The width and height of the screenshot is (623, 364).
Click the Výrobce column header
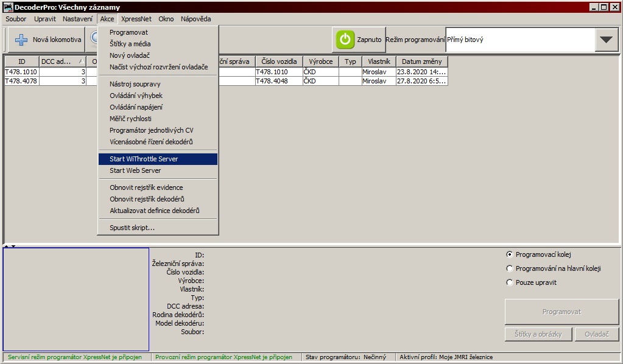tap(321, 61)
